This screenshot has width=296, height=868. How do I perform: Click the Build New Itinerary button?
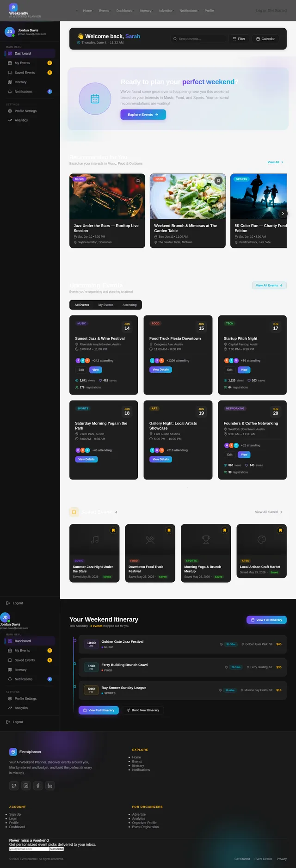click(143, 710)
